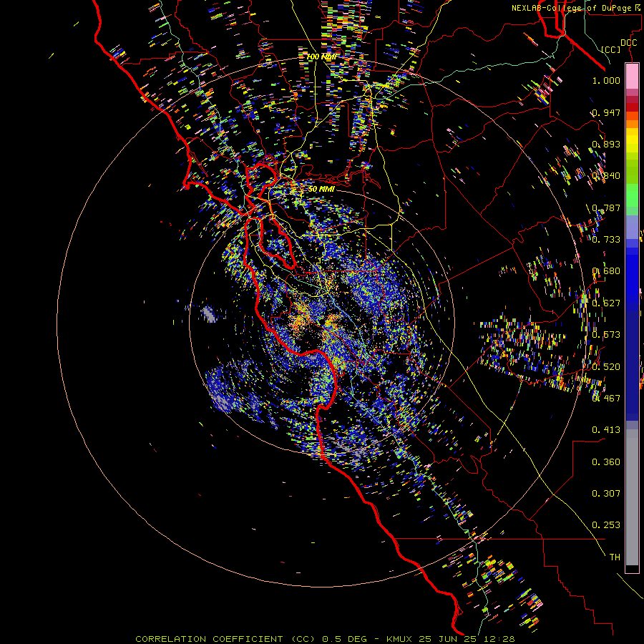The height and width of the screenshot is (644, 644).
Task: Pick the gray segment near 0.307
Action: (x=632, y=497)
